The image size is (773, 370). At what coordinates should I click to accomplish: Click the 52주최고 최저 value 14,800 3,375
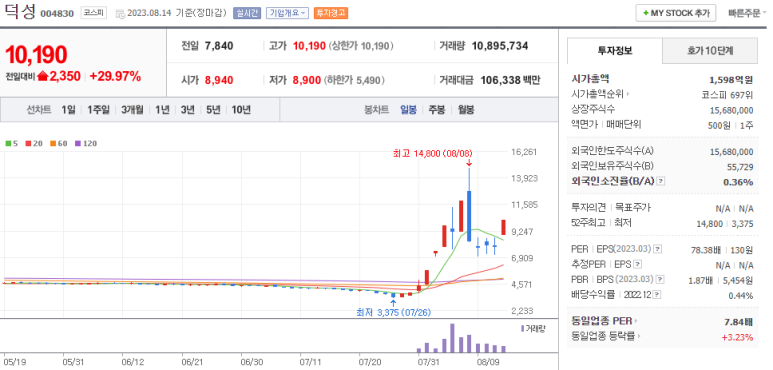tap(725, 224)
